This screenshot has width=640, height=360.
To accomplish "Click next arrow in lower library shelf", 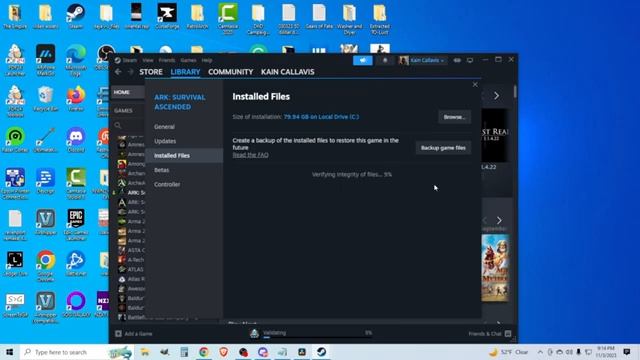I will (499, 220).
